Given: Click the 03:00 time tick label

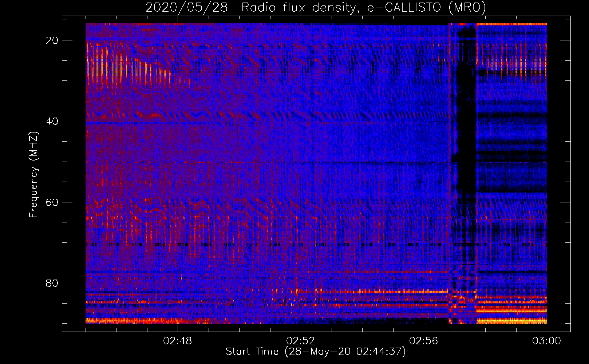Looking at the screenshot, I should (547, 341).
